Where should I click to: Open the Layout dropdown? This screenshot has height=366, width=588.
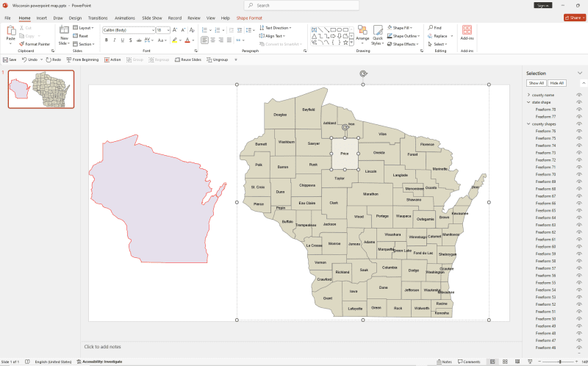[x=83, y=28]
